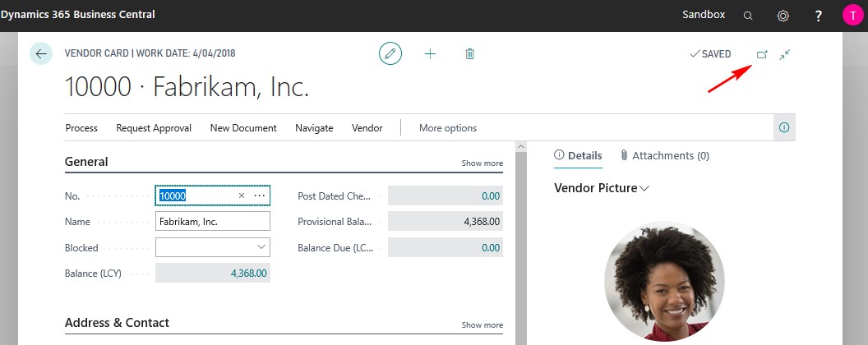Collapse the Address & Contact heading
Screen dimensions: 868x345
click(x=117, y=323)
